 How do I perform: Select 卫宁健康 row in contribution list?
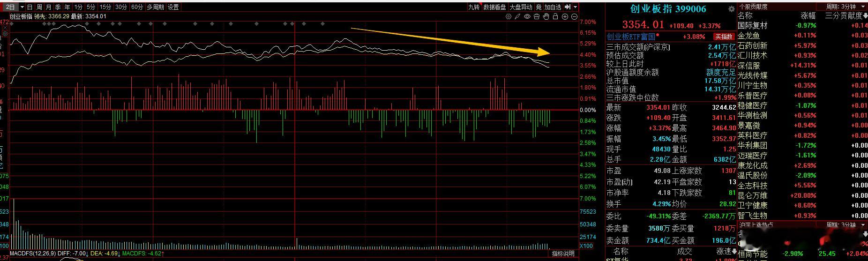[x=802, y=205]
